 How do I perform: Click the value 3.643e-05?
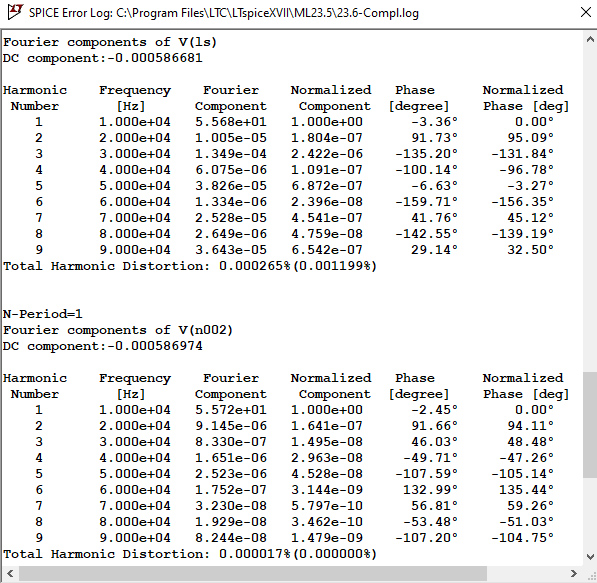[231, 250]
